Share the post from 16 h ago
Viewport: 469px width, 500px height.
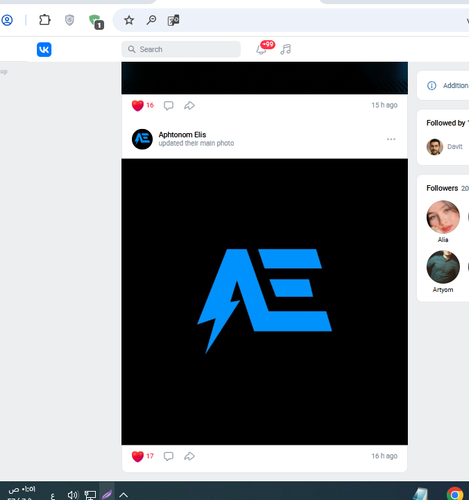point(189,456)
